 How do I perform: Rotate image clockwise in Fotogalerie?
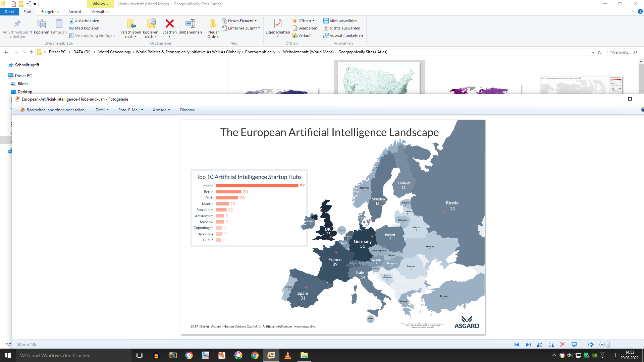coord(551,345)
